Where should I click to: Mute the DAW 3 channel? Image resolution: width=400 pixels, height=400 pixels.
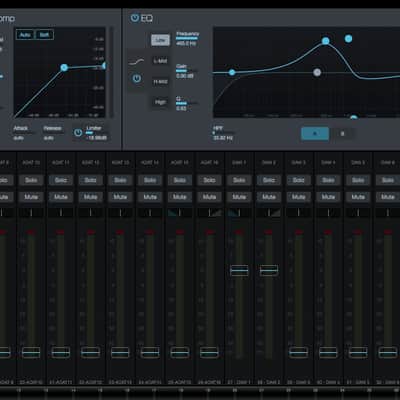[298, 197]
